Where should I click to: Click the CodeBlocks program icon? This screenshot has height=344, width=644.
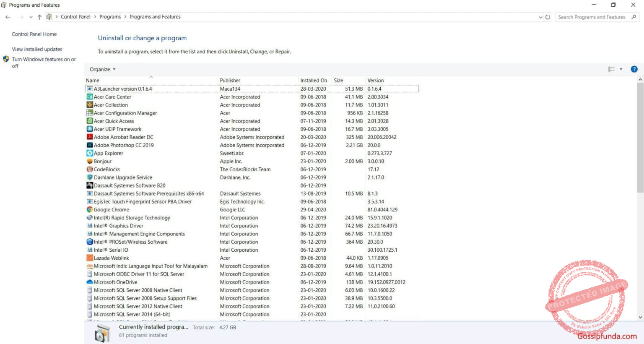pyautogui.click(x=89, y=169)
